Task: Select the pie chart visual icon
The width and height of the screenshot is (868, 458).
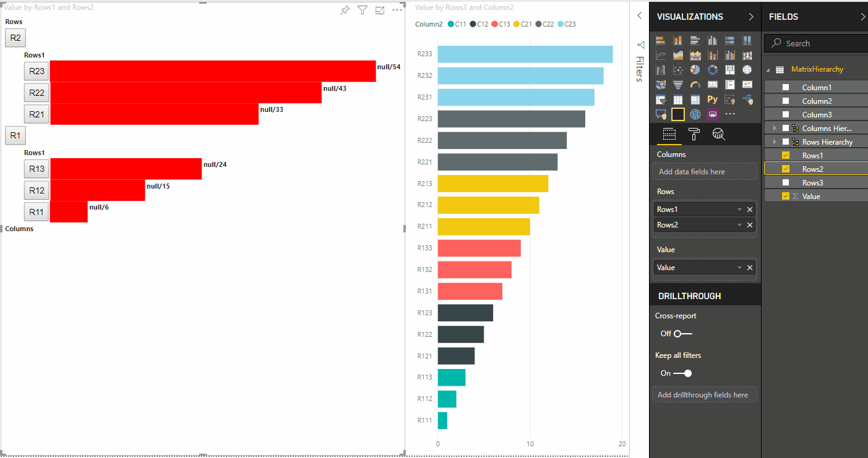Action: click(695, 70)
